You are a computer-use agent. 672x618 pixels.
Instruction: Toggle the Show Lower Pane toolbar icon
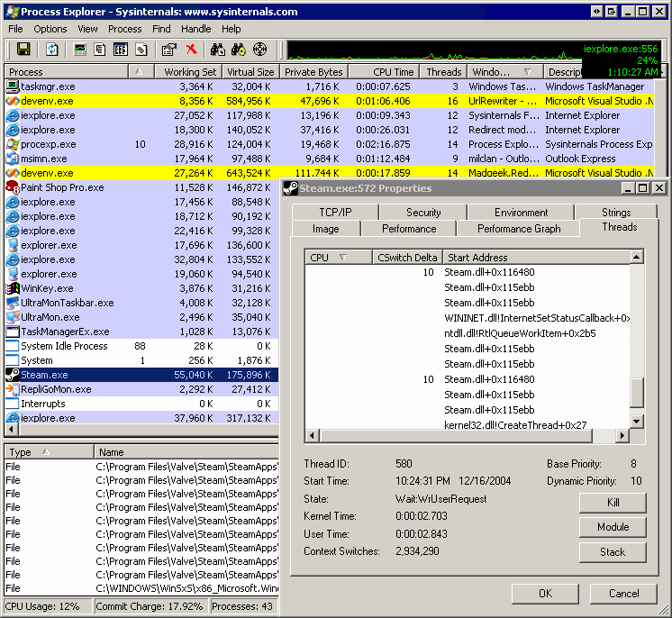(x=121, y=50)
